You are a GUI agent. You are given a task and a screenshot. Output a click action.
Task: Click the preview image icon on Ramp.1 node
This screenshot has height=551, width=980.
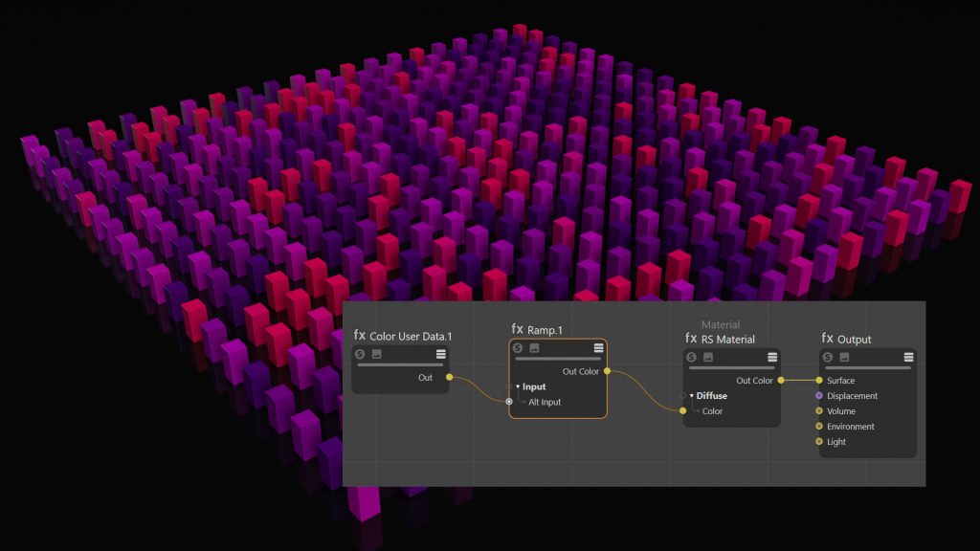point(534,348)
